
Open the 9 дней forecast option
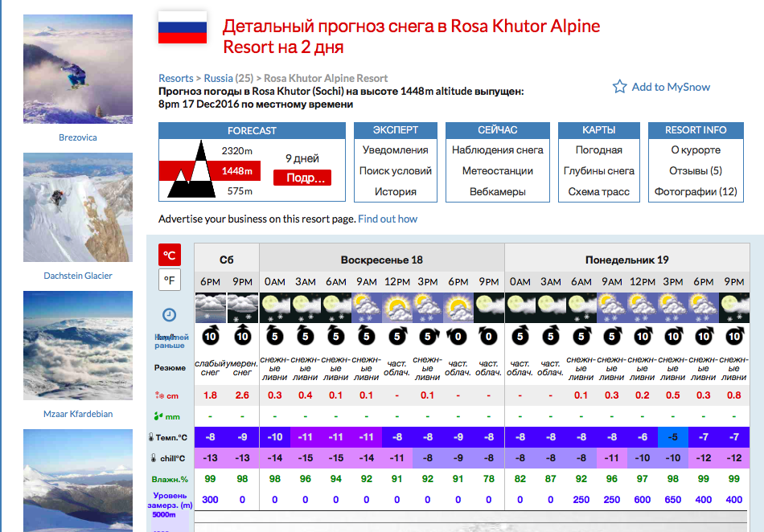(302, 158)
